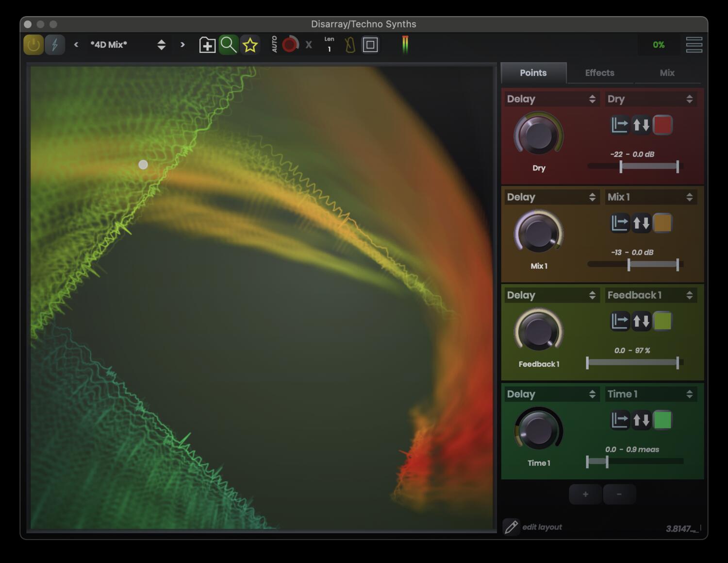
Task: Toggle the yellow power bypass button
Action: 33,45
